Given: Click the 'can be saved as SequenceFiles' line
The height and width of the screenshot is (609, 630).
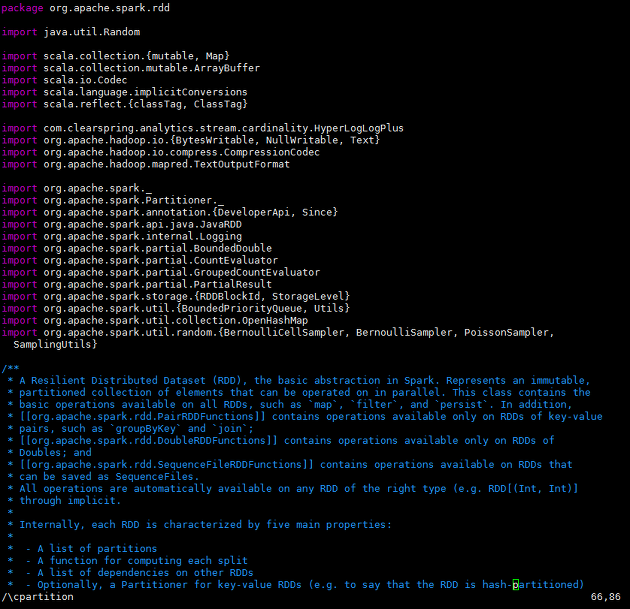Looking at the screenshot, I should [x=103, y=478].
